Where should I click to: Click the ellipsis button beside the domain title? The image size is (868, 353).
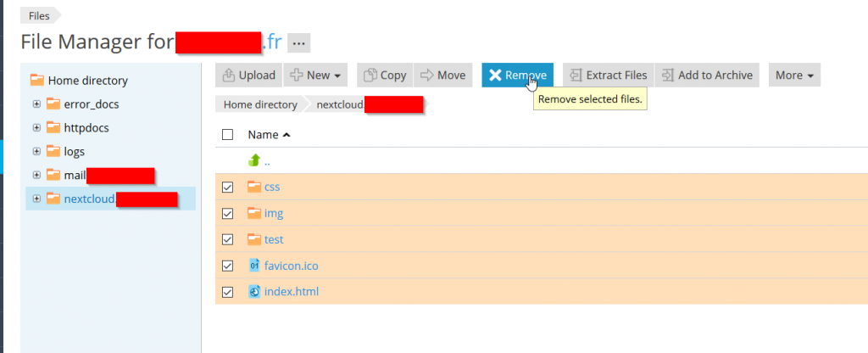(300, 42)
